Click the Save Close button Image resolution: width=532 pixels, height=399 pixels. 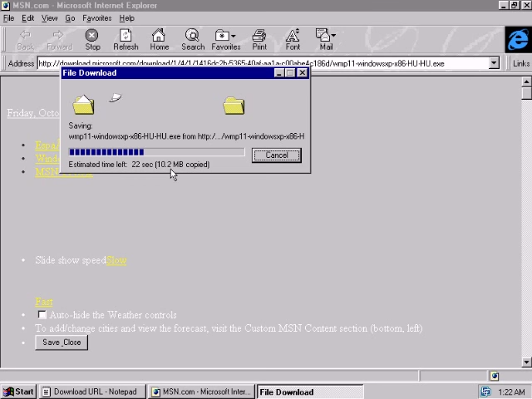(x=62, y=342)
